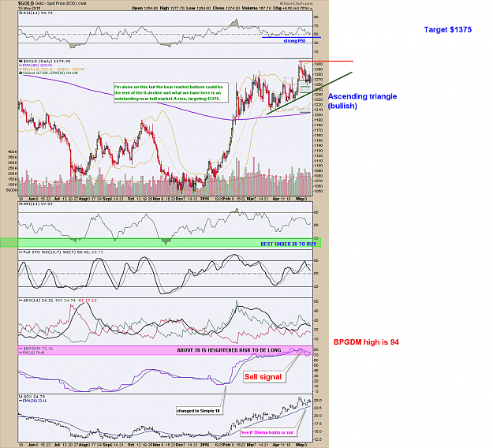Viewport: 493px width, 448px height.
Task: Click the MFI(14) indicator label
Action: [35, 204]
